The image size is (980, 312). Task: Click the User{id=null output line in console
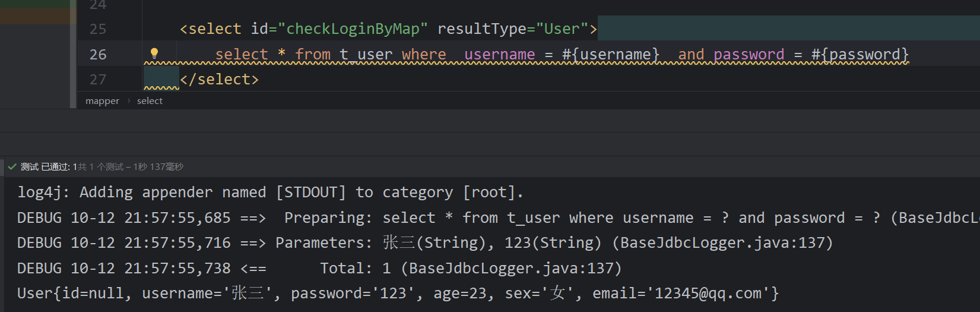pos(398,294)
